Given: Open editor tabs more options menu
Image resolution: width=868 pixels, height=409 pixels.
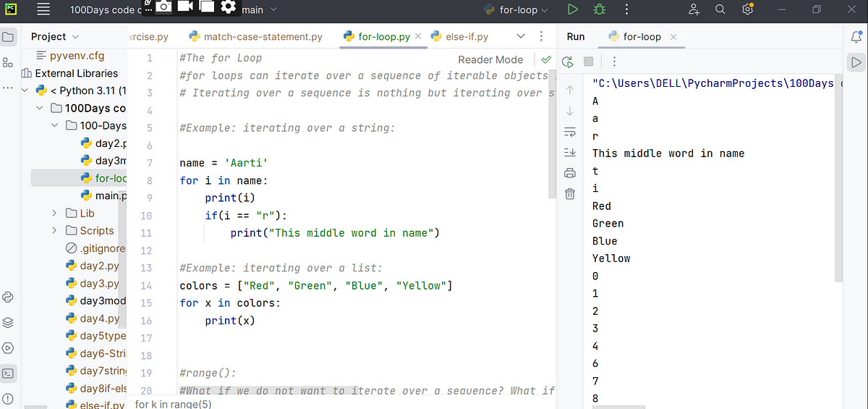Looking at the screenshot, I should [541, 36].
